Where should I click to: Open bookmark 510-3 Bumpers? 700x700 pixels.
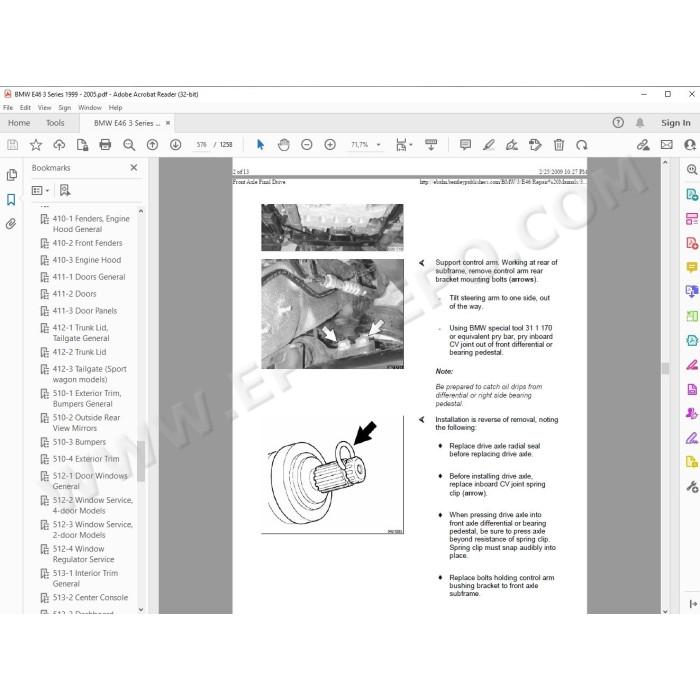click(79, 442)
